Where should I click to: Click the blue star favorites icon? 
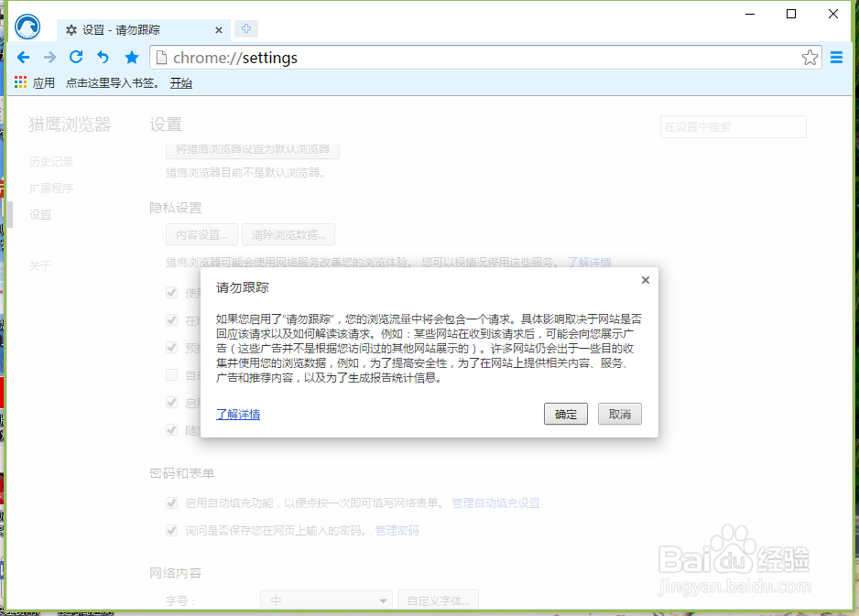(x=132, y=57)
